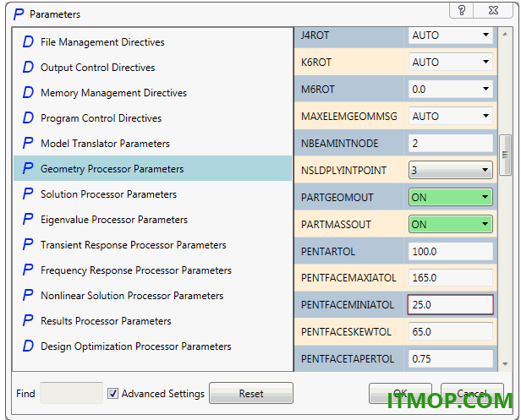
Task: Click the PENTFACEMAXIATOL value field
Action: [451, 277]
